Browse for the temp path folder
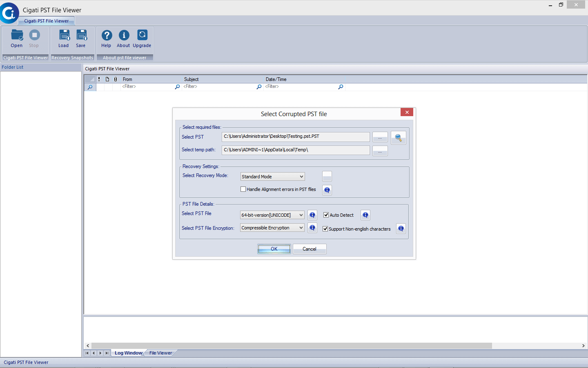This screenshot has width=588, height=368. 380,151
